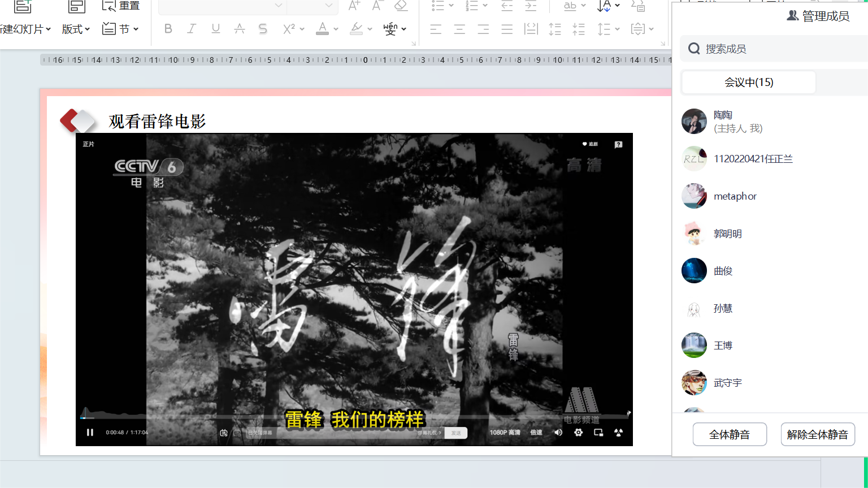The height and width of the screenshot is (488, 868).
Task: Open the video player settings gear
Action: tap(578, 433)
